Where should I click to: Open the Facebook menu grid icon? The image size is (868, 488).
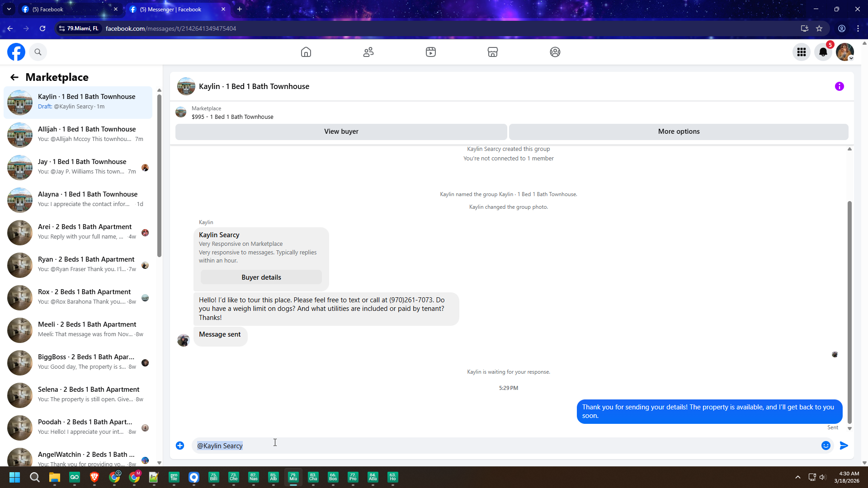(802, 52)
